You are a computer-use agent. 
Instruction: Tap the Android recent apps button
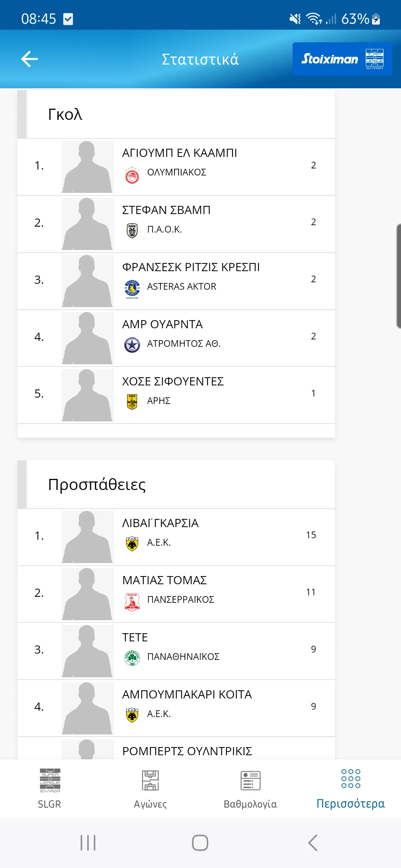point(88,843)
